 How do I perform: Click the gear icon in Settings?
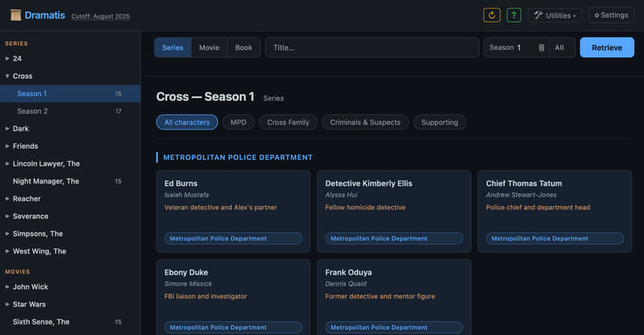tap(597, 15)
